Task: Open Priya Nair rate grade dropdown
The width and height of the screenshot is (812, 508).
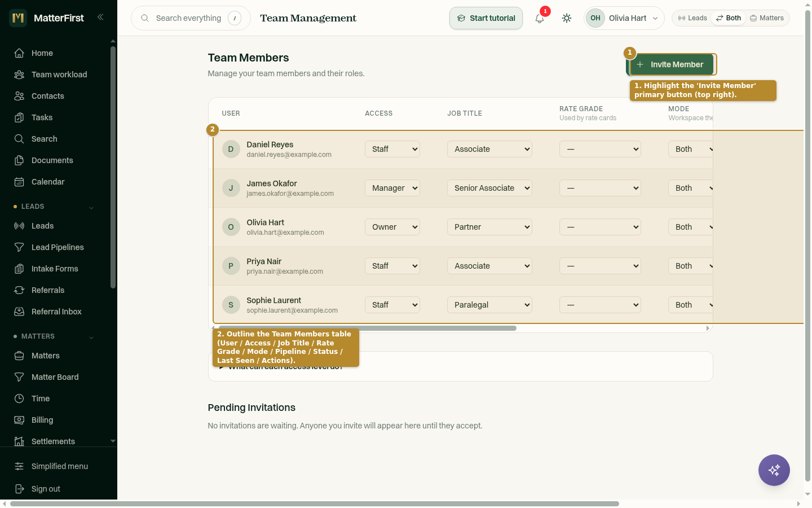Action: (x=600, y=266)
